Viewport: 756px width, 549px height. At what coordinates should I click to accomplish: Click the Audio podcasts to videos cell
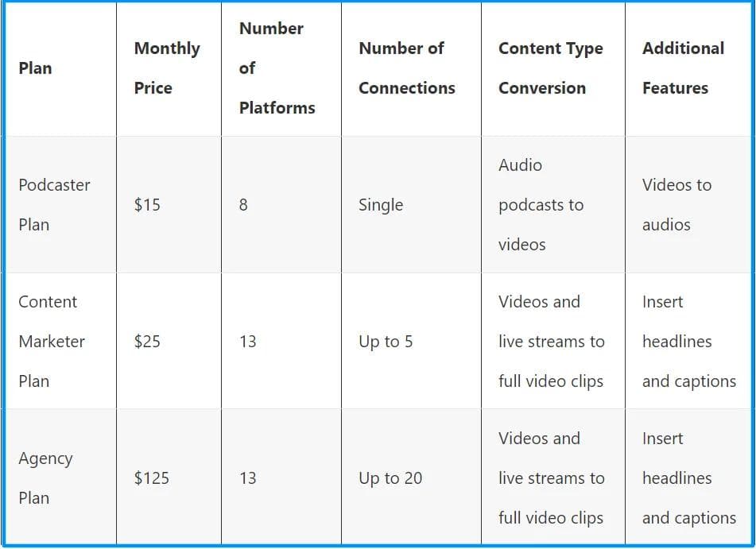tap(541, 204)
